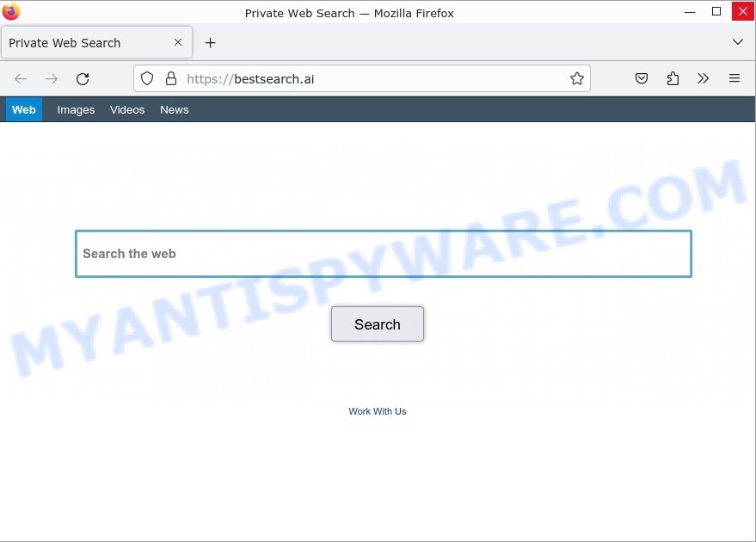The width and height of the screenshot is (756, 542).
Task: Select the Private Web Search tab
Action: pos(96,42)
